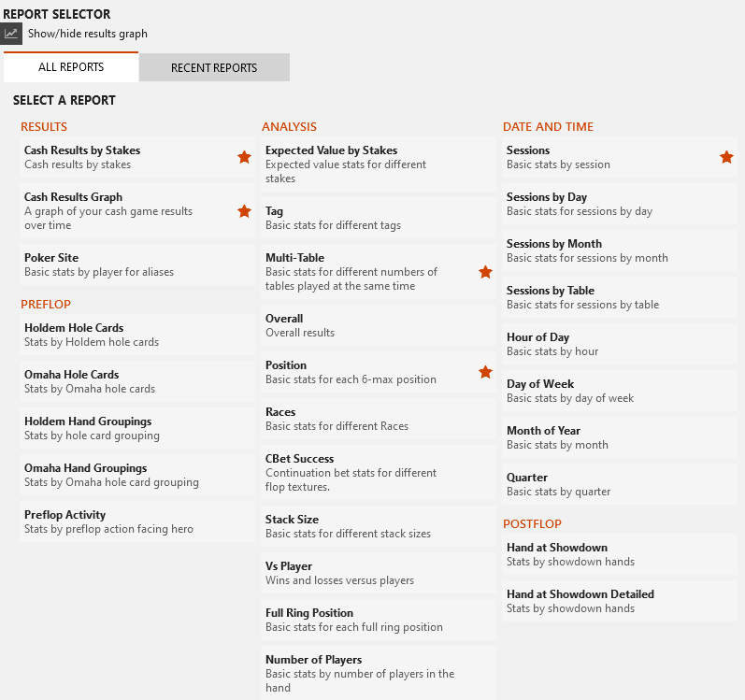Select Vs Player report
The image size is (745, 700).
pyautogui.click(x=379, y=573)
